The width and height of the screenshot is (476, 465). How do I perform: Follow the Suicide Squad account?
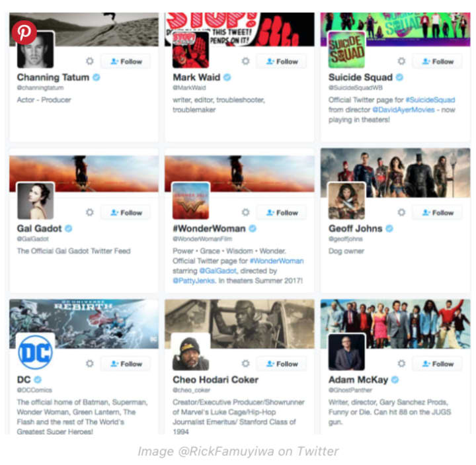click(x=438, y=62)
